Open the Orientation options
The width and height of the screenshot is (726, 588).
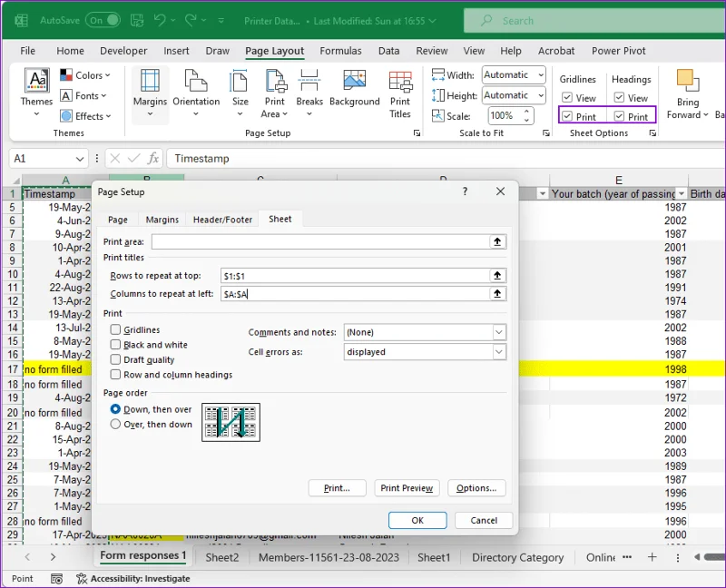click(x=196, y=93)
